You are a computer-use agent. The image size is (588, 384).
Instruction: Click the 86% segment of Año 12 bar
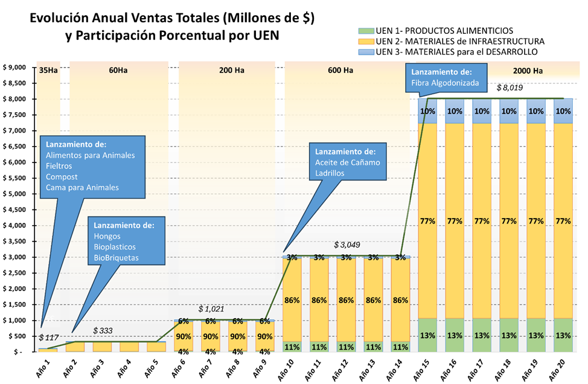point(346,300)
